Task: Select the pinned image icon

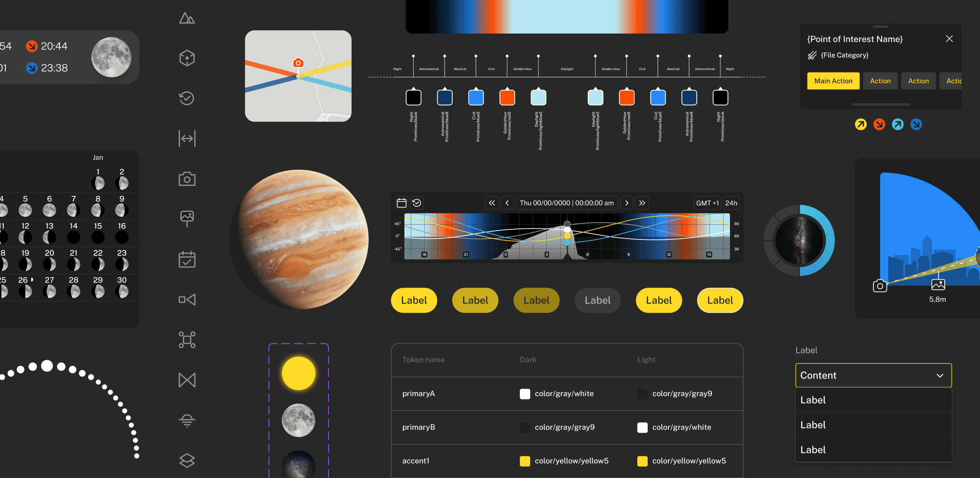Action: (x=187, y=218)
